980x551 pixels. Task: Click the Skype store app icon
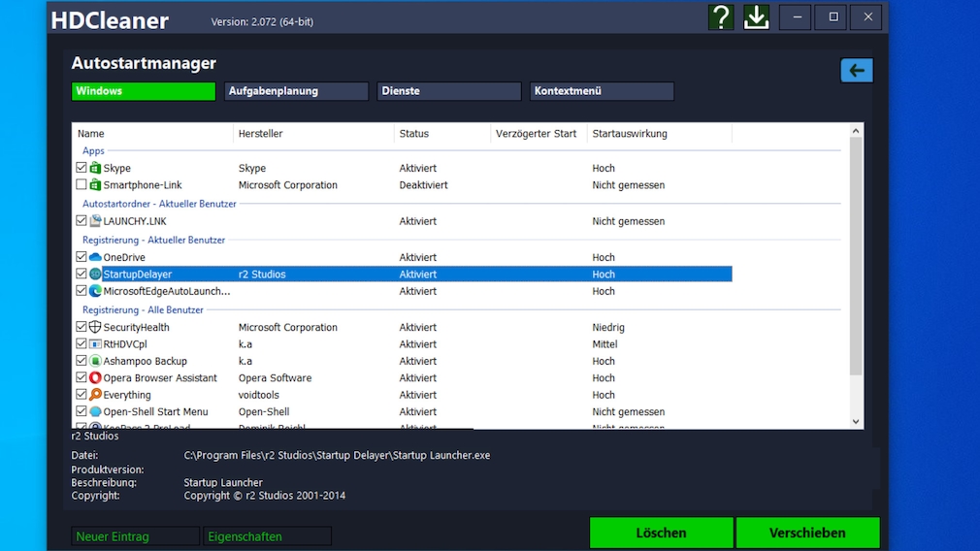[x=95, y=168]
